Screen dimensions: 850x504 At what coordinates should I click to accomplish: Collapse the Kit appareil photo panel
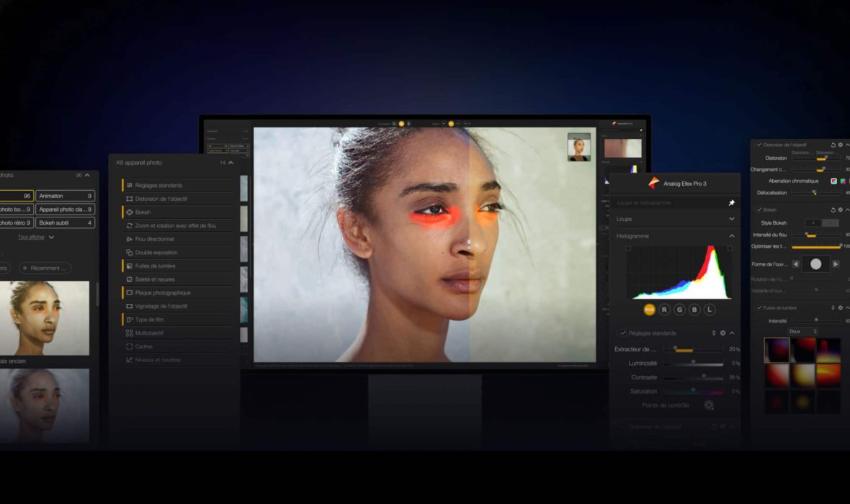click(232, 163)
